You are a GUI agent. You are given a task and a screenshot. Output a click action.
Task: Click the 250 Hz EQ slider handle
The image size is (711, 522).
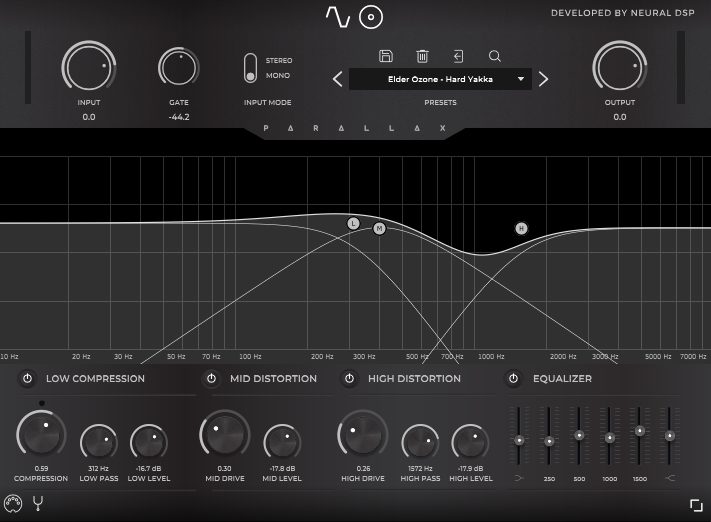pyautogui.click(x=549, y=441)
